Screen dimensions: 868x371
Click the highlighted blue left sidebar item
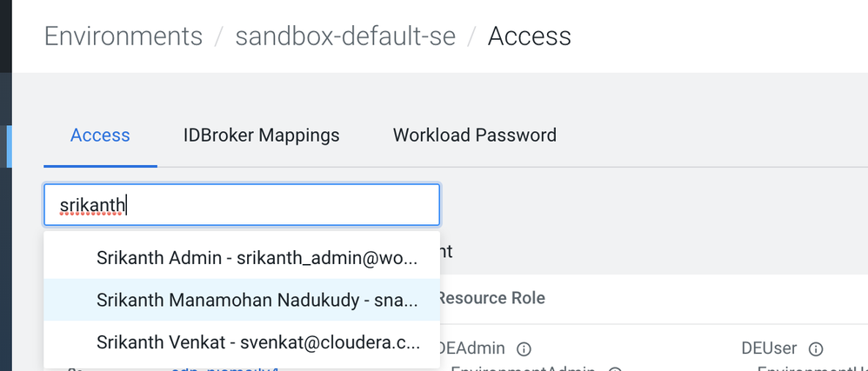coord(9,146)
